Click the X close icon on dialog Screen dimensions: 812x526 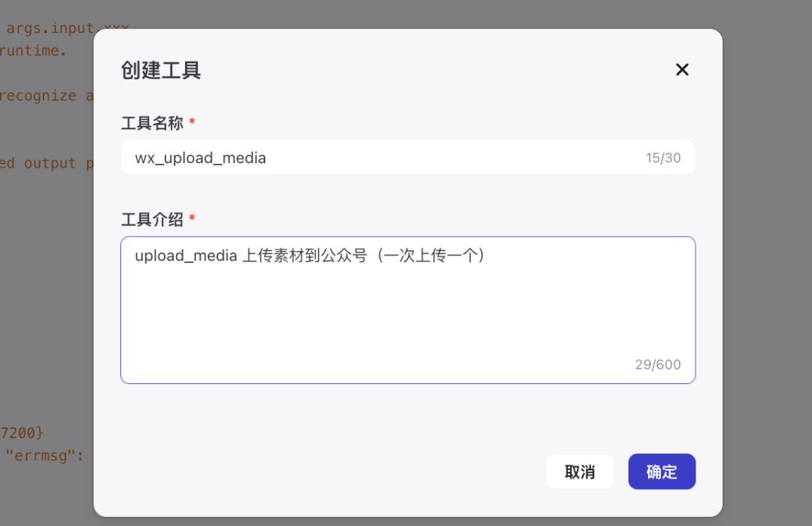coord(682,69)
